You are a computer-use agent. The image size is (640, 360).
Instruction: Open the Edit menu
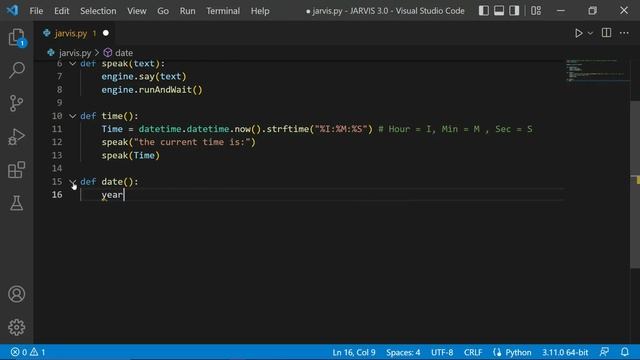pyautogui.click(x=62, y=11)
